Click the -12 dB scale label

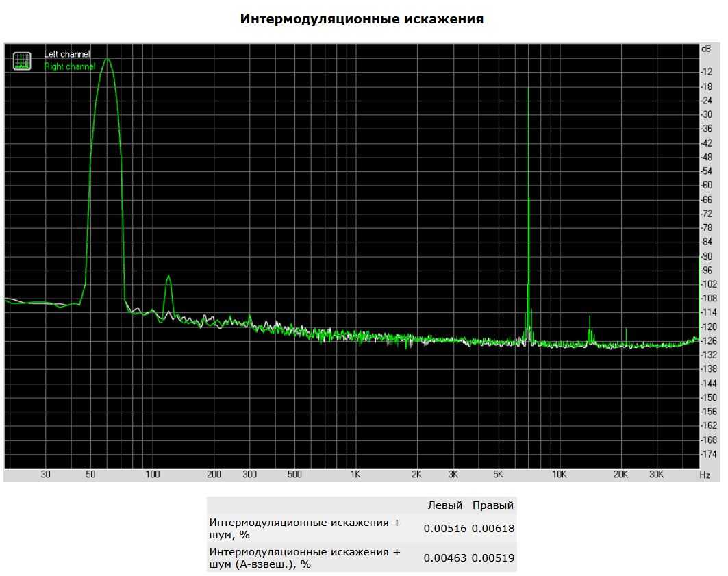(707, 72)
